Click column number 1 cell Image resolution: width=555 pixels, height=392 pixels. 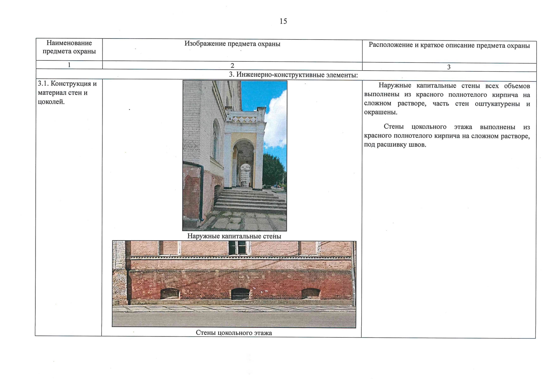(x=69, y=65)
